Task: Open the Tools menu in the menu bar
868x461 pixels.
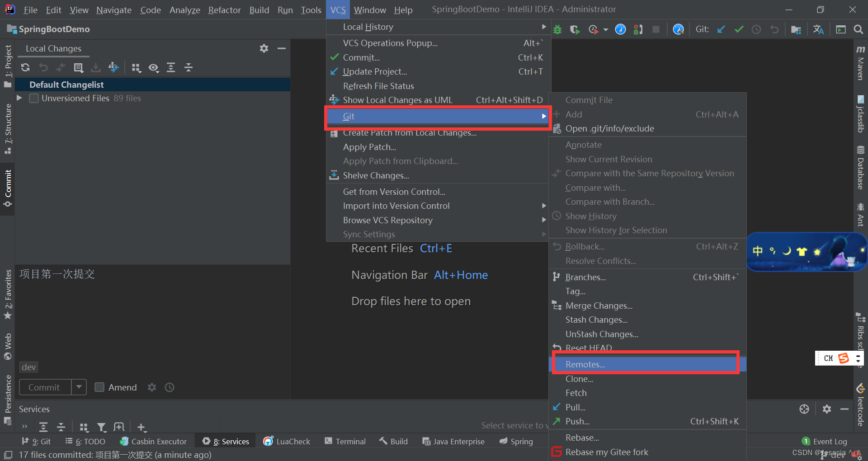Action: (311, 9)
